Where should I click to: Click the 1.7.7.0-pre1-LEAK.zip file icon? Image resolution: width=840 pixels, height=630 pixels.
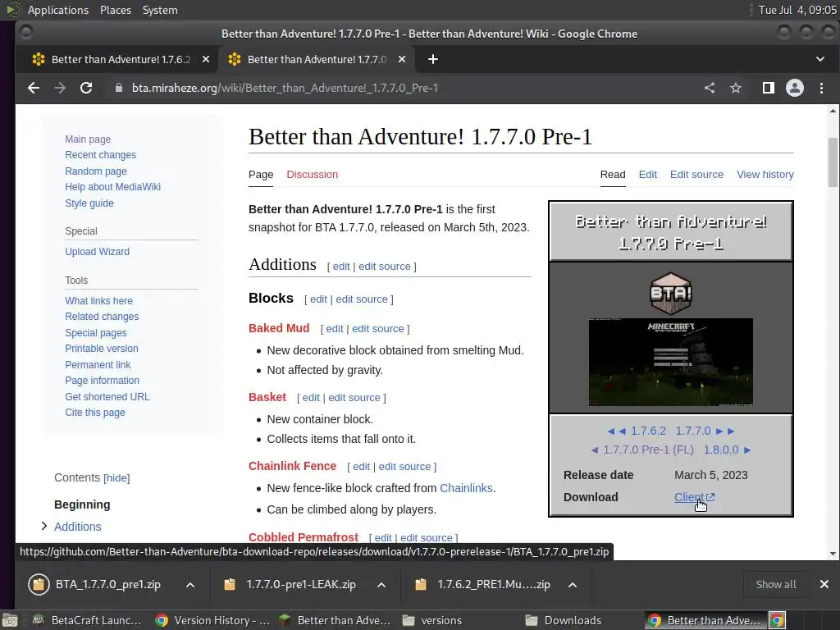230,584
